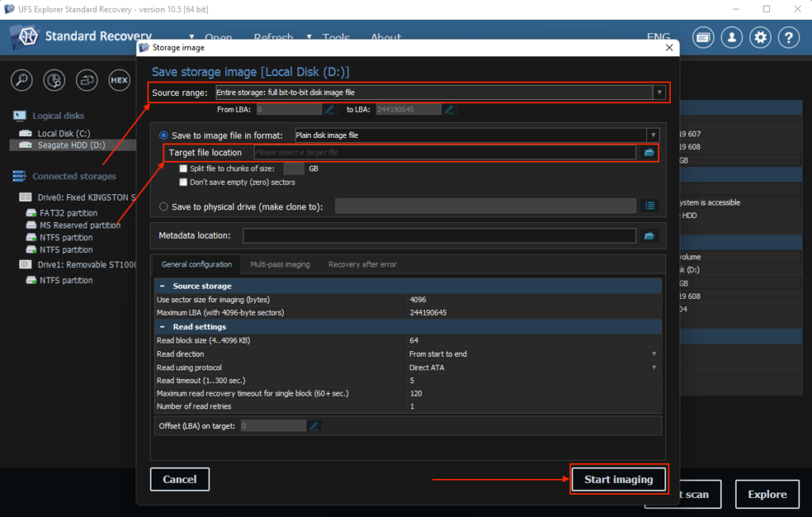Open folder browser for Metadata location
Viewport: 812px width, 517px height.
pos(649,235)
